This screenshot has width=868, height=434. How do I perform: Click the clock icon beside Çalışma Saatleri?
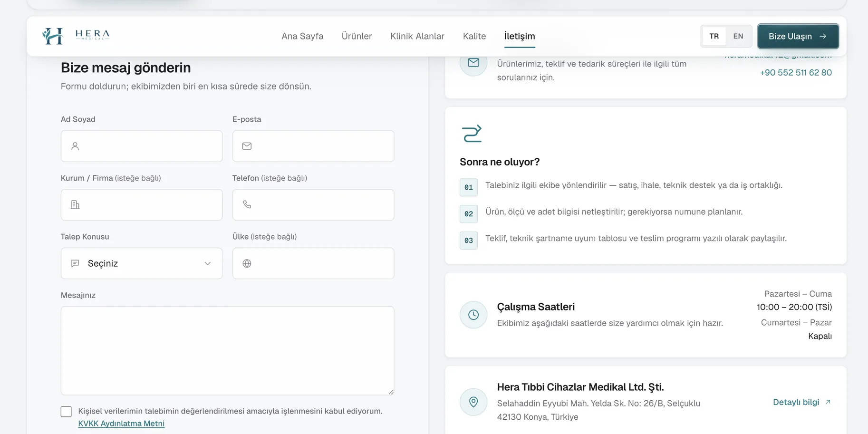click(x=473, y=315)
